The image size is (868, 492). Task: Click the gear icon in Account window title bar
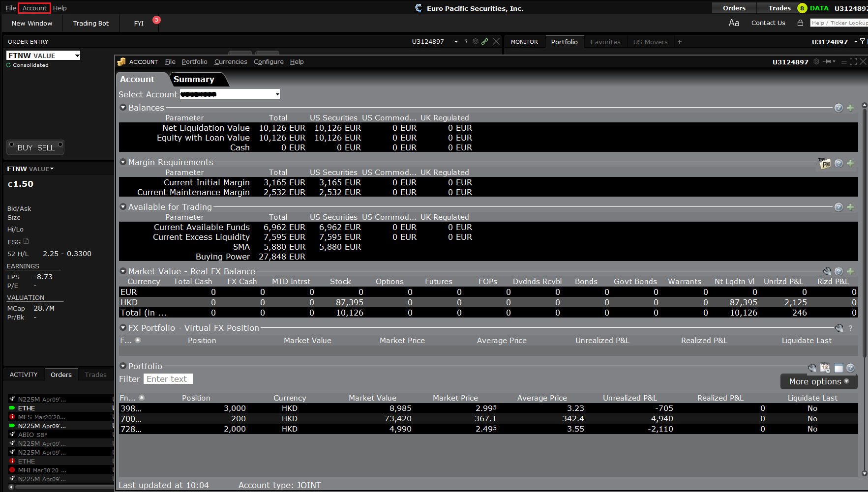816,62
